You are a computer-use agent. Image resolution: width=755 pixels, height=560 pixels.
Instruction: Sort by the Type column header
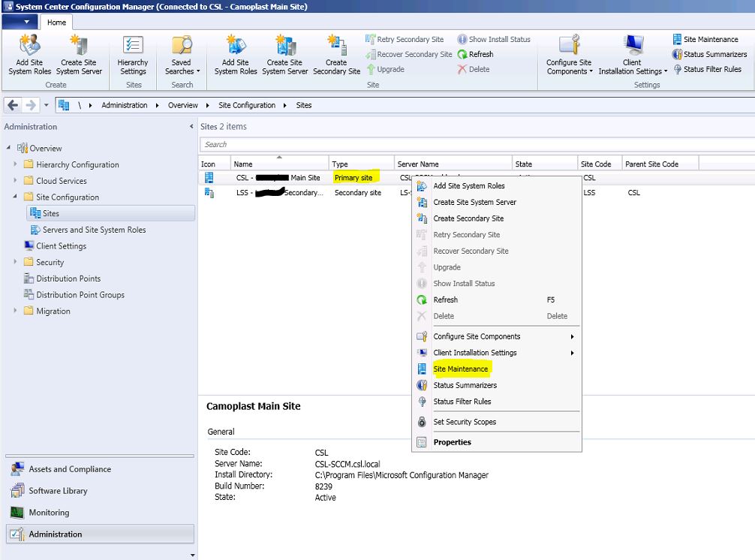pos(361,164)
